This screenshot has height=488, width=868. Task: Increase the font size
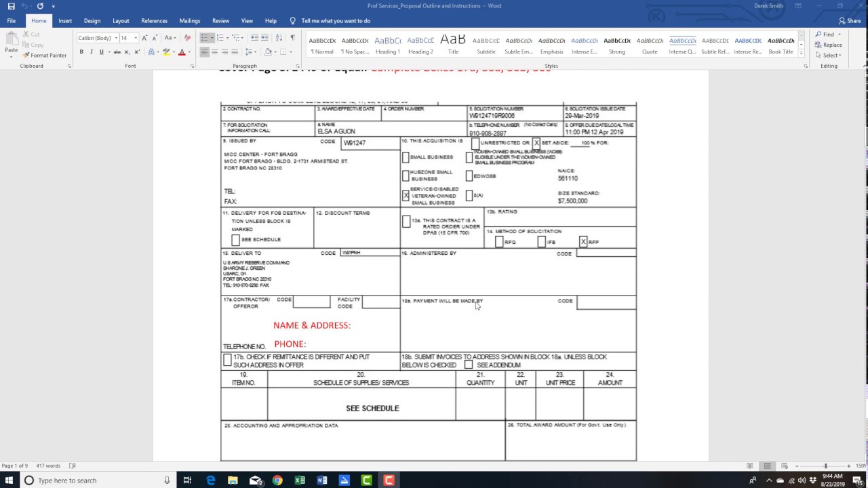146,38
